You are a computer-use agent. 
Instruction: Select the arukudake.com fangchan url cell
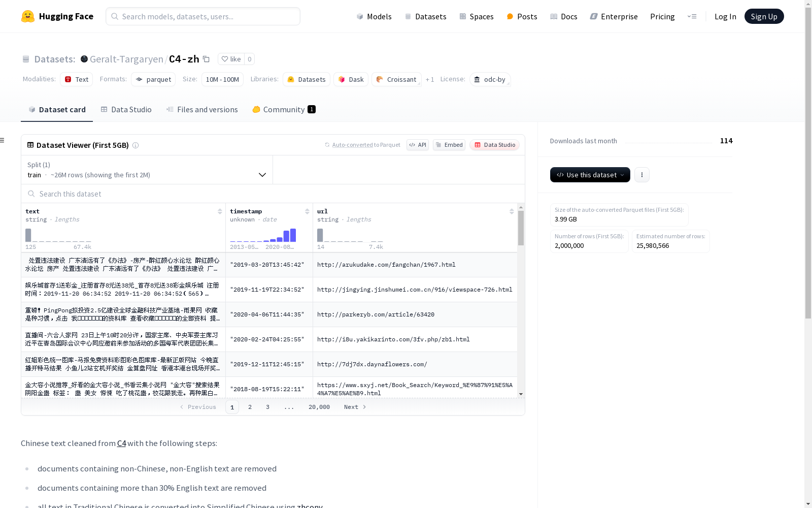[x=415, y=265]
